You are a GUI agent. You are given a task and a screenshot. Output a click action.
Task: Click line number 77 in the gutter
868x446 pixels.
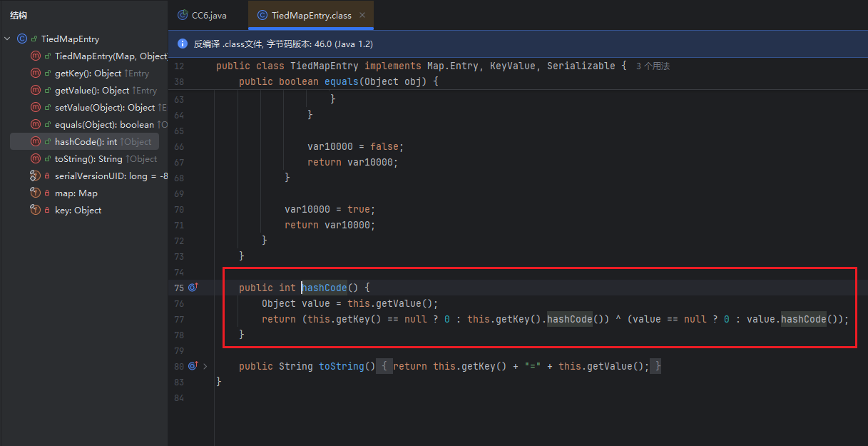coord(179,319)
